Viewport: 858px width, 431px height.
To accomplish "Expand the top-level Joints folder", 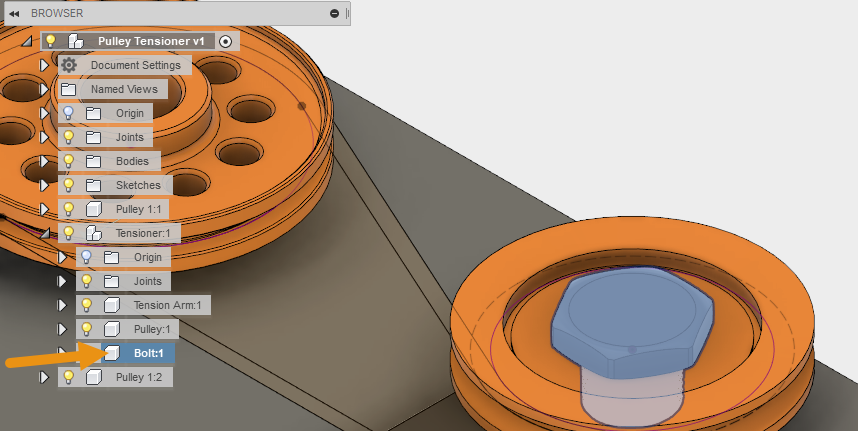I will click(x=44, y=137).
